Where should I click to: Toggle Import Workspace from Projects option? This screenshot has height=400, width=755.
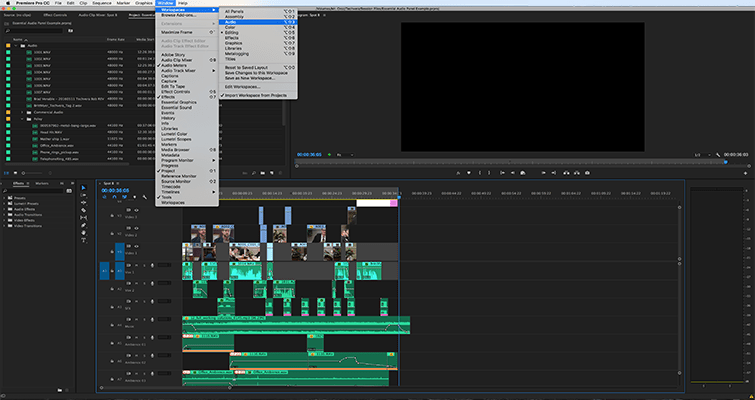tap(257, 95)
